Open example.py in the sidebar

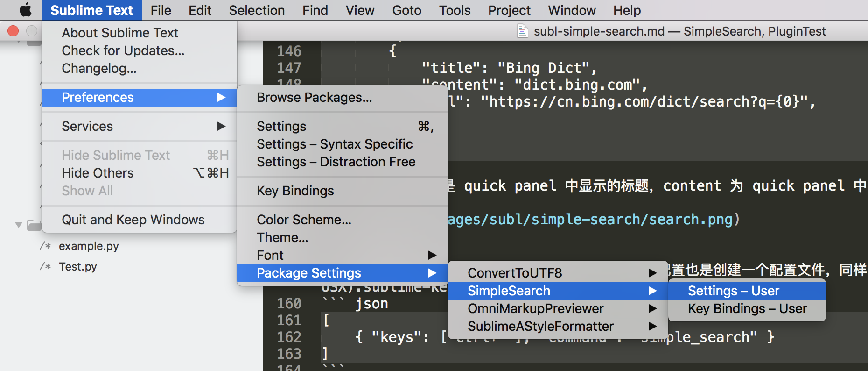point(89,246)
